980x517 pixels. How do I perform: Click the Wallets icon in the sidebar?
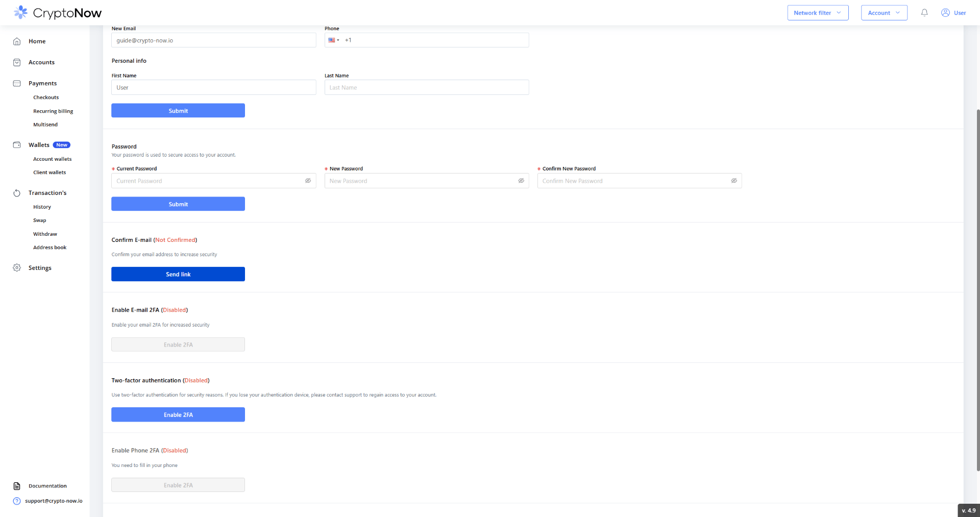click(x=17, y=145)
